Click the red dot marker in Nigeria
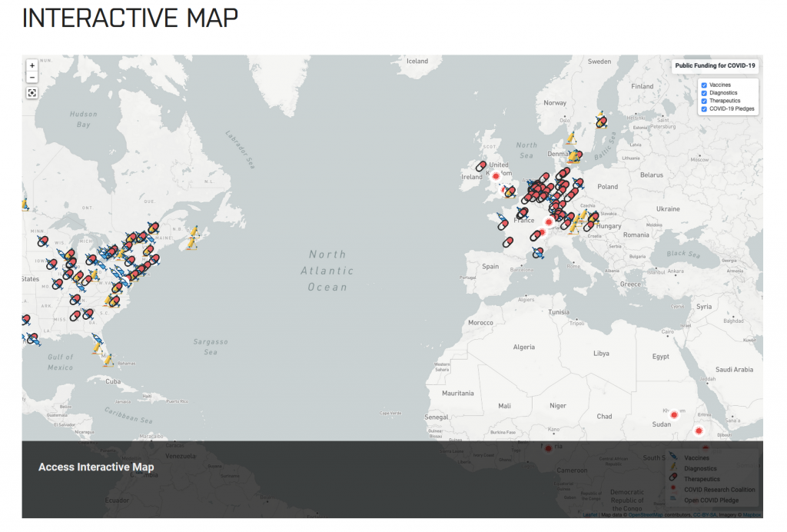The width and height of the screenshot is (787, 532). click(x=548, y=448)
